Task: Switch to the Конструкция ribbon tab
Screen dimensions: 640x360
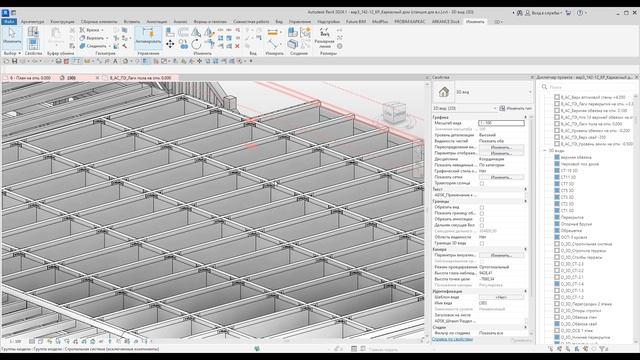Action: [62, 22]
